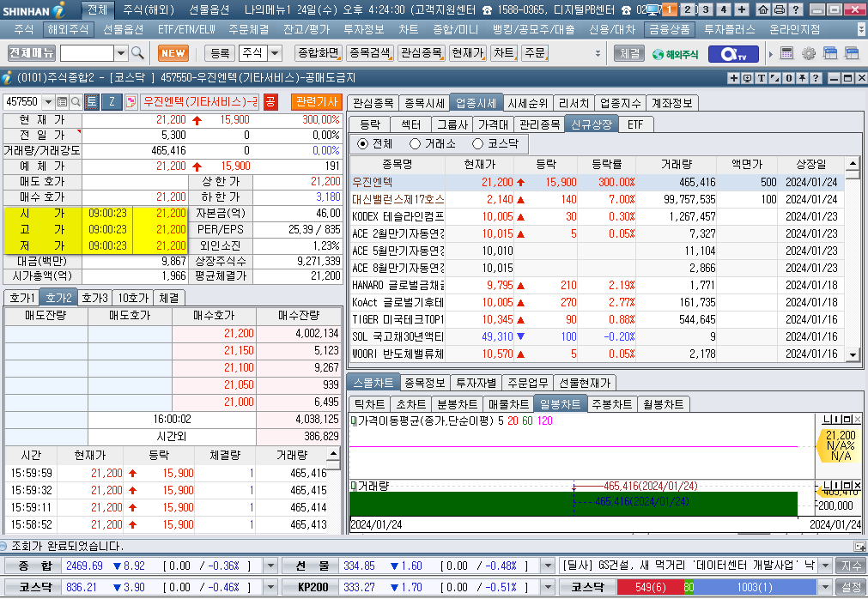Click the 0 icon in window header
The width and height of the screenshot is (868, 599).
click(x=789, y=78)
